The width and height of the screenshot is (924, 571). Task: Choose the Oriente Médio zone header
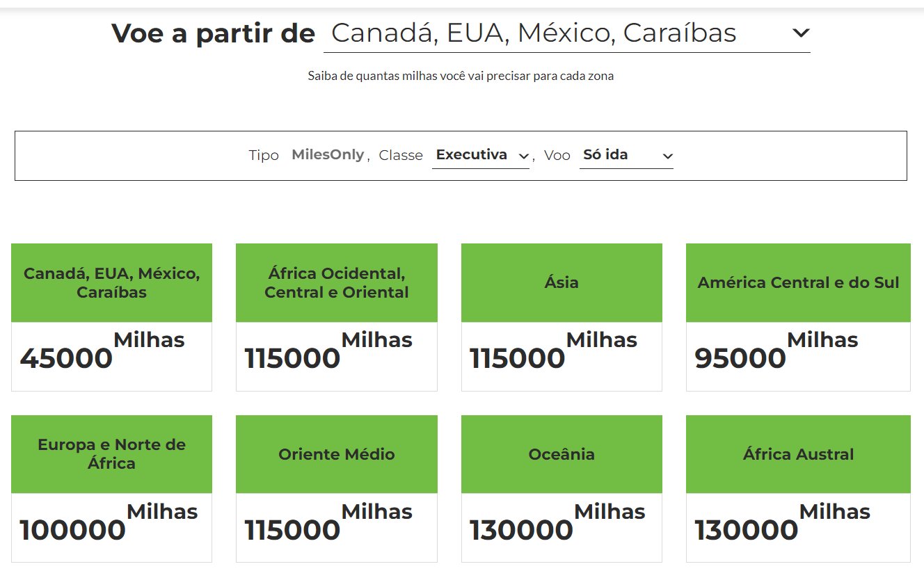[337, 454]
